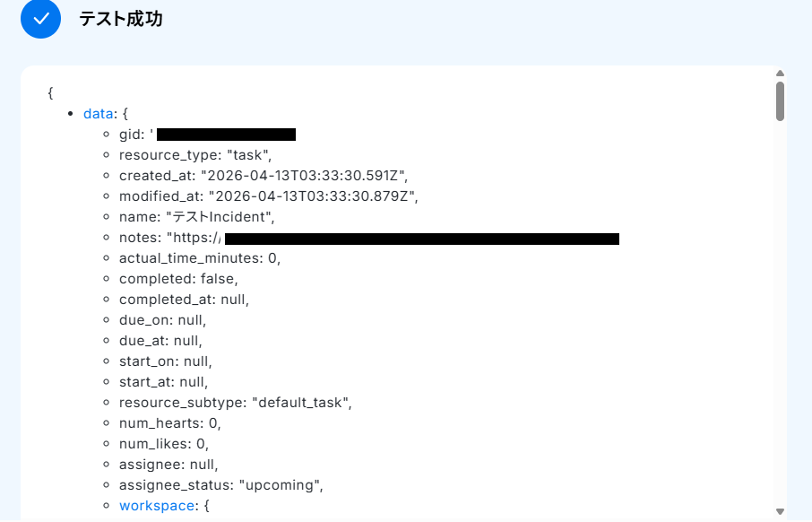Click the scrollbar down arrow
Image resolution: width=812 pixels, height=522 pixels.
(x=780, y=511)
